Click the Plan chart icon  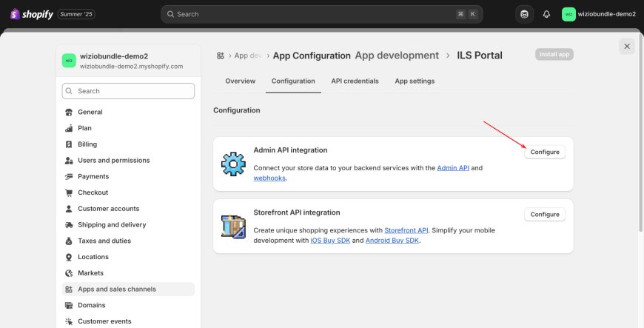click(x=69, y=128)
